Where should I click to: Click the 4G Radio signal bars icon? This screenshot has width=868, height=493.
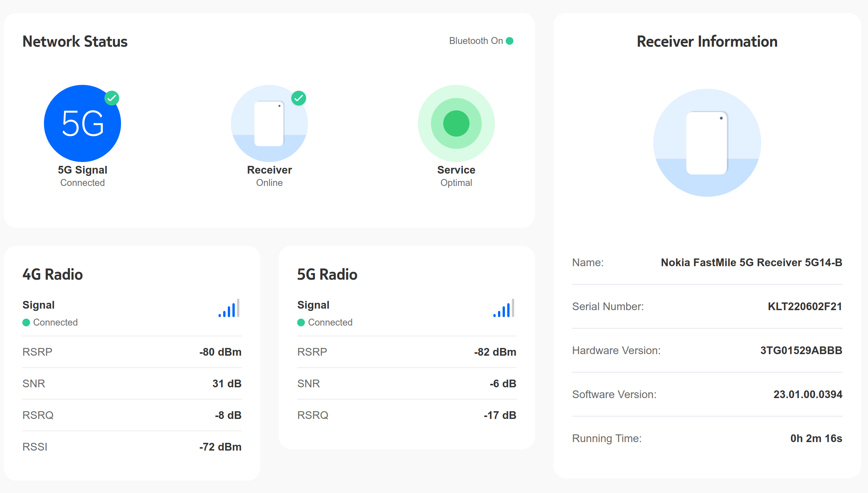(229, 309)
